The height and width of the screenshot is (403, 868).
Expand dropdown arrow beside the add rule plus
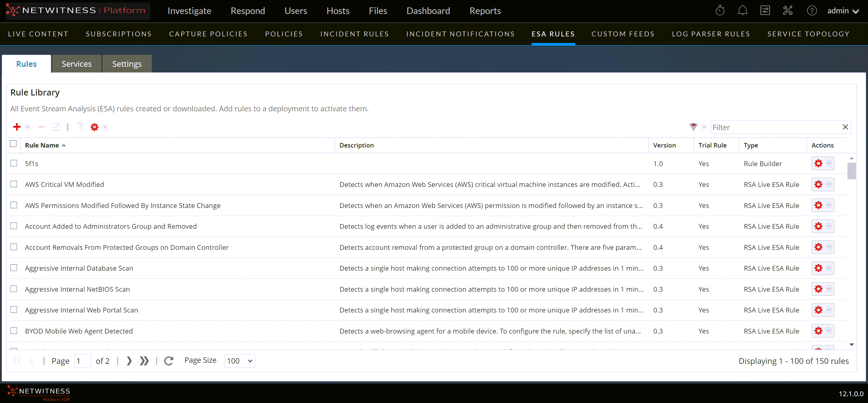(x=28, y=127)
